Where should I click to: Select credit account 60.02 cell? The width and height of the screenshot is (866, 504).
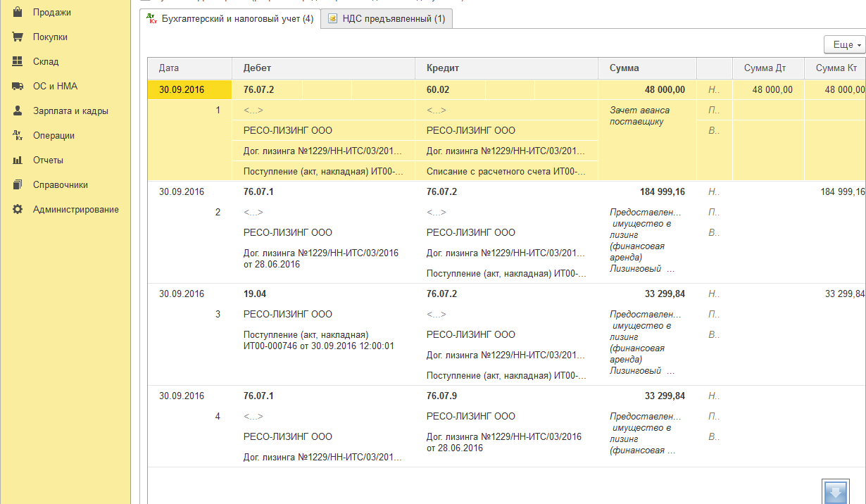point(438,89)
